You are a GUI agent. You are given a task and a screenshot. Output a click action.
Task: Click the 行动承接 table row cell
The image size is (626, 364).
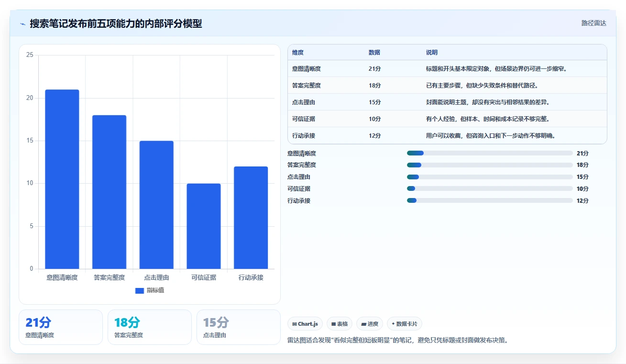(304, 136)
